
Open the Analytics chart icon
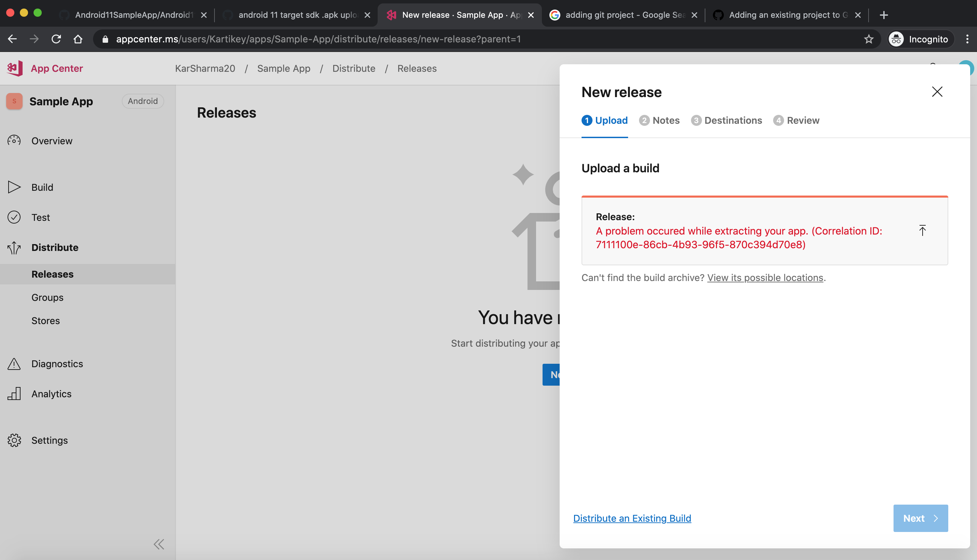click(x=14, y=394)
